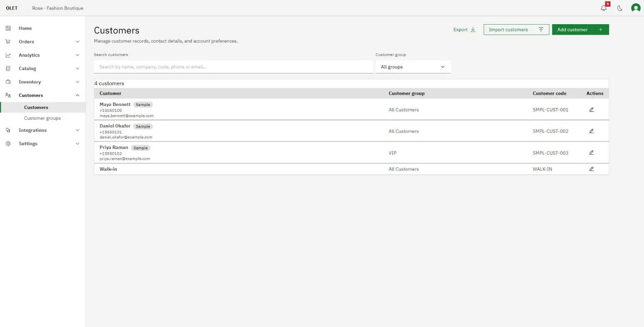This screenshot has height=327, width=644.
Task: Click the WALK-IN customer code
Action: tap(542, 169)
